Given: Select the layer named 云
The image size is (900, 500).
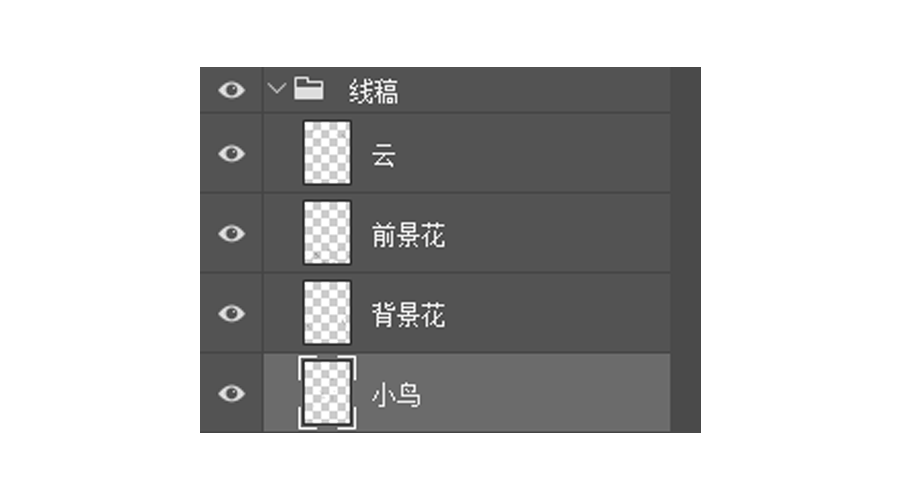Looking at the screenshot, I should [x=384, y=156].
